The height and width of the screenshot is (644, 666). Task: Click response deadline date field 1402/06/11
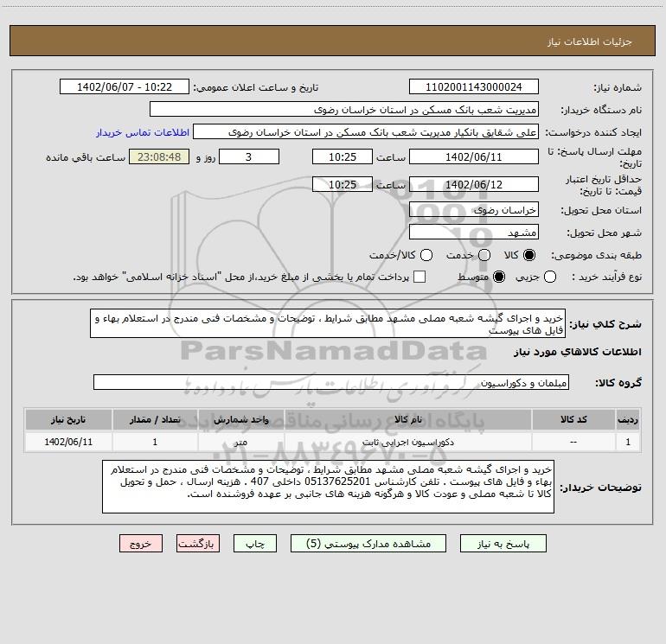474,156
